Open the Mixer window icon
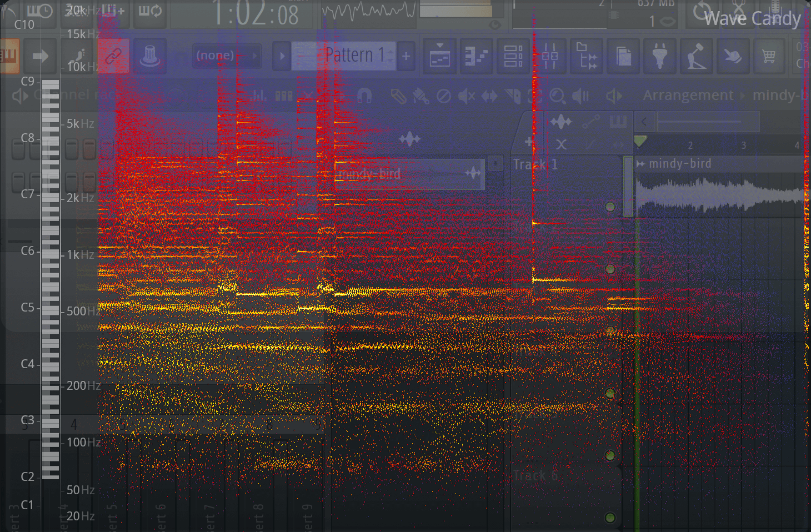811x532 pixels. point(549,56)
